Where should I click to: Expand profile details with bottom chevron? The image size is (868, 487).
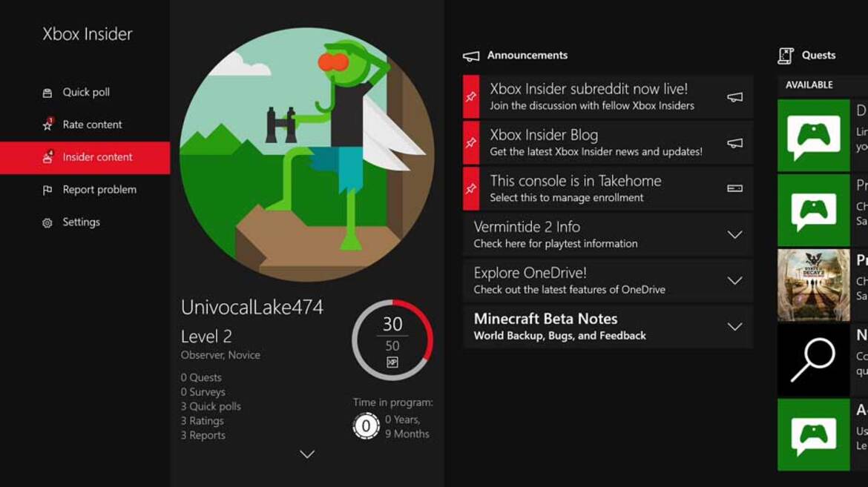(x=307, y=454)
